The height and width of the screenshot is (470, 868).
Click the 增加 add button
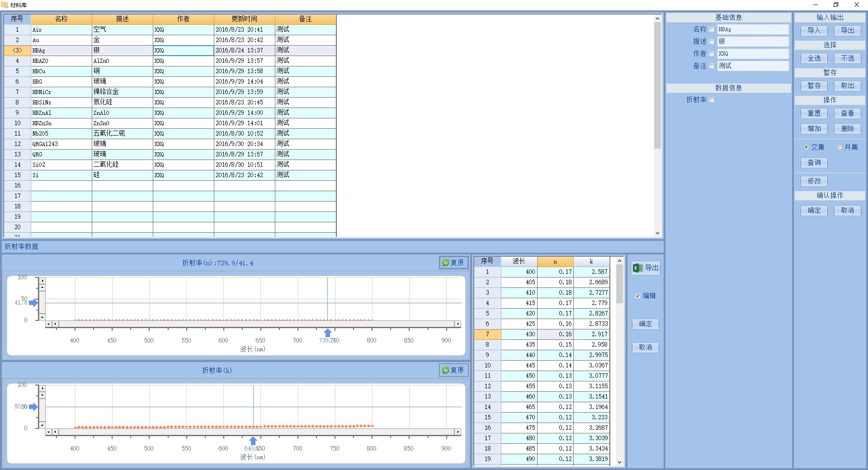click(814, 129)
